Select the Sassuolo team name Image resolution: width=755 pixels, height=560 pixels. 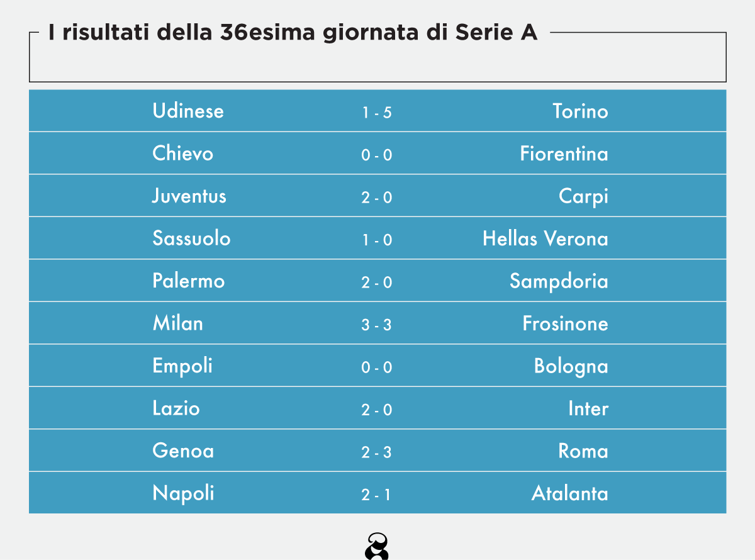coord(191,238)
